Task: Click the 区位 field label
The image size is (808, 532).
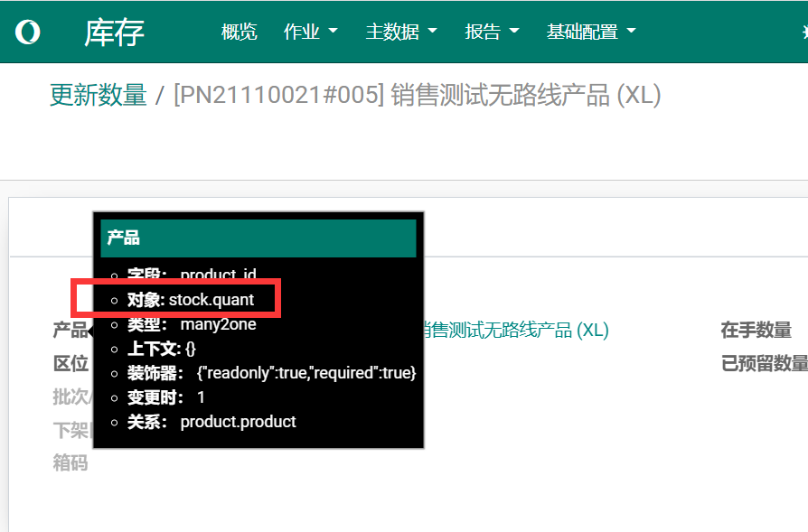Action: point(70,363)
